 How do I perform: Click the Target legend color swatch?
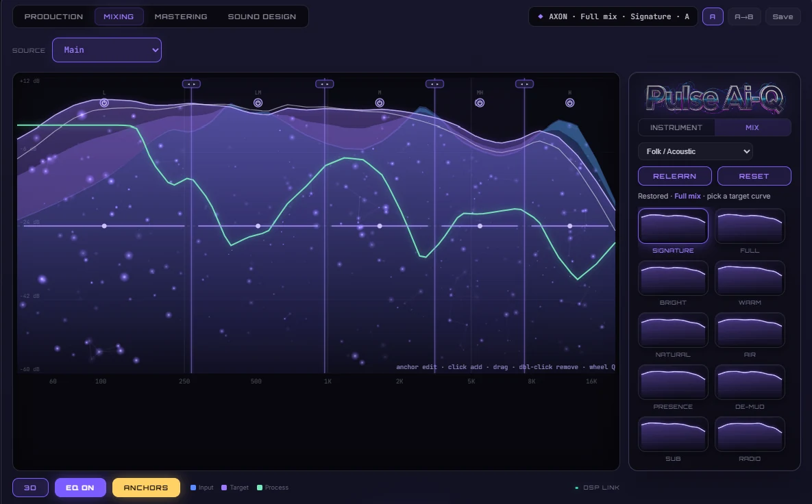pos(223,488)
